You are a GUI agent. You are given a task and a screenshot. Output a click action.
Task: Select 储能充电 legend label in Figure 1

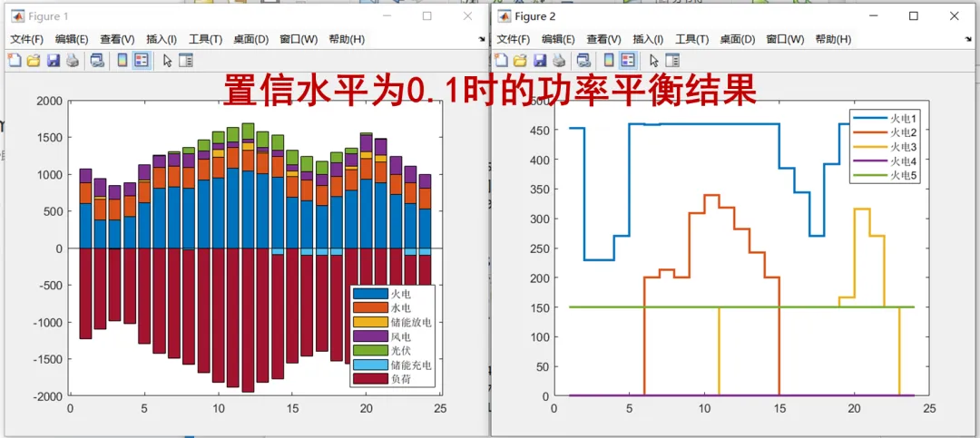click(411, 365)
